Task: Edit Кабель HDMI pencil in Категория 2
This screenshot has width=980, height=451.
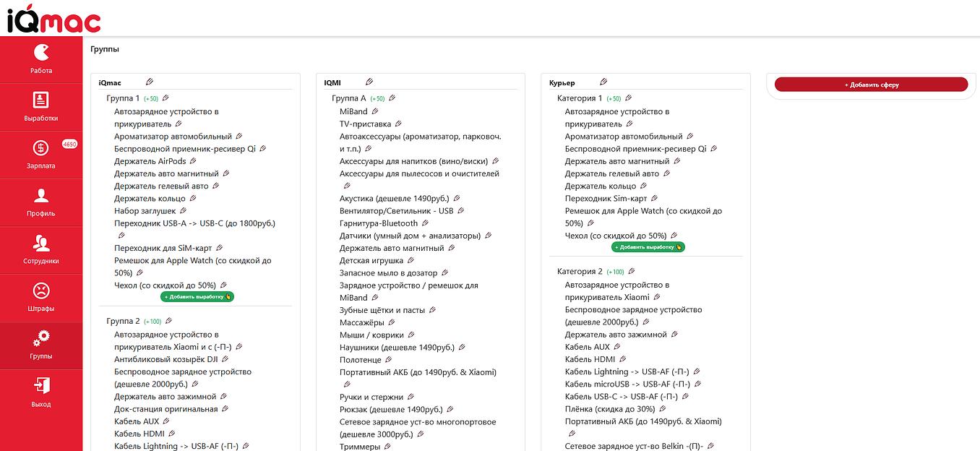Action: 622,359
